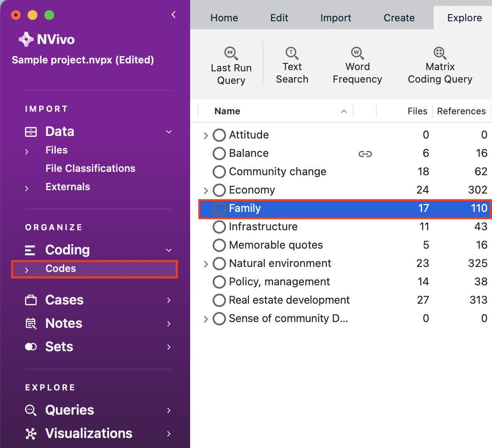492x448 pixels.
Task: Expand the Natural environment code
Action: (x=206, y=264)
